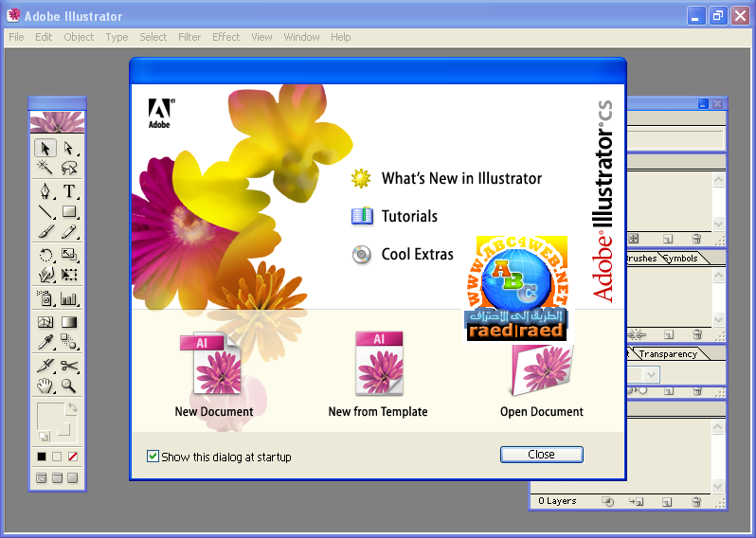Select the Scale tool

[x=68, y=255]
